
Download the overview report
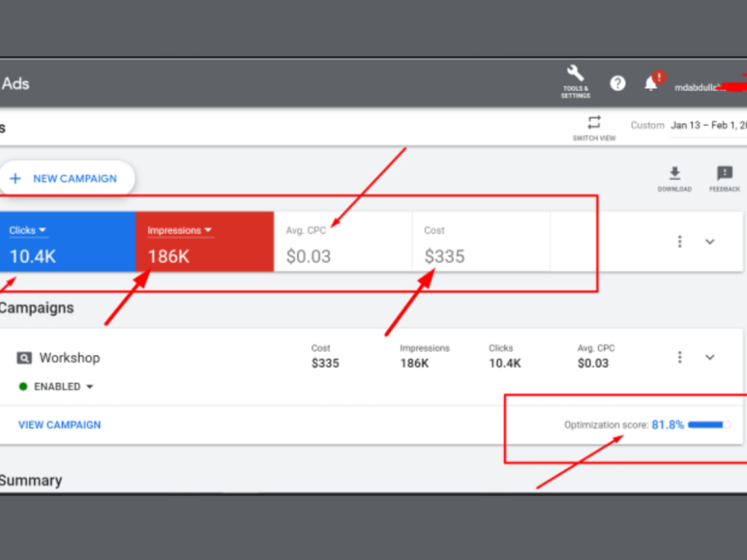(x=675, y=179)
